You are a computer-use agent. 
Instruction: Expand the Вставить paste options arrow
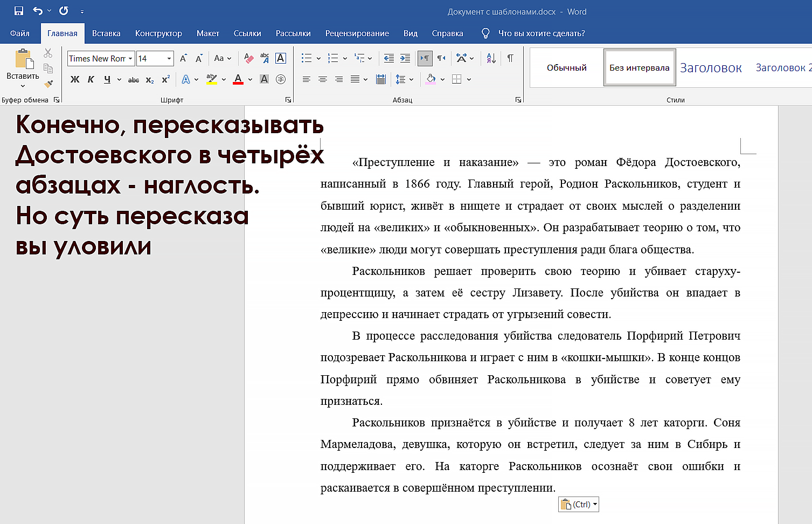(23, 86)
